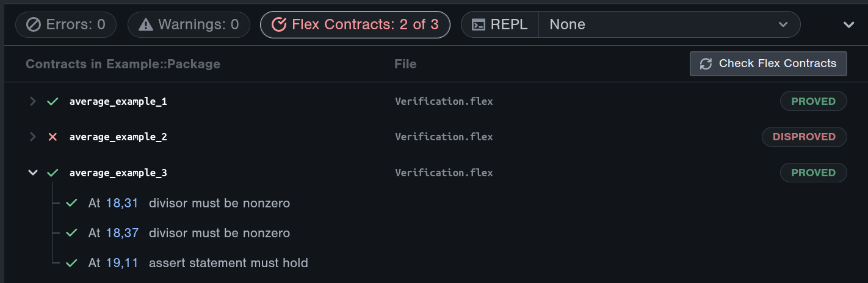Click the Warnings triangle icon
868x283 pixels.
point(146,25)
